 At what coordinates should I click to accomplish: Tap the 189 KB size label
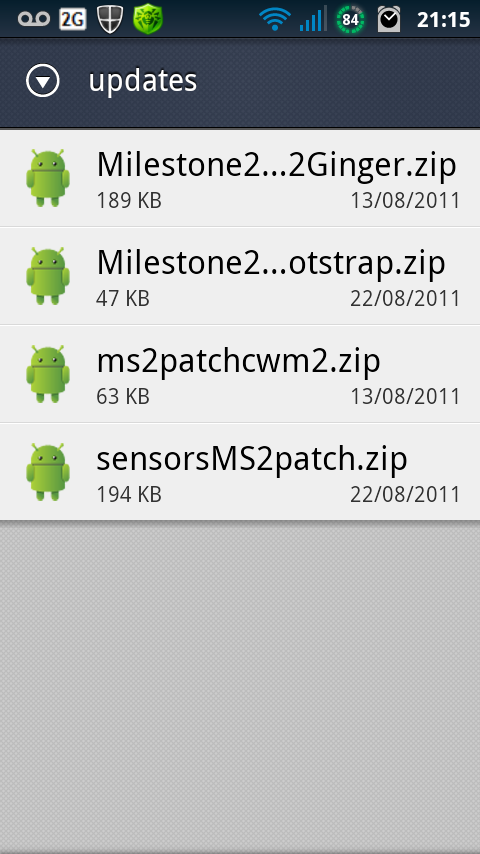[129, 201]
